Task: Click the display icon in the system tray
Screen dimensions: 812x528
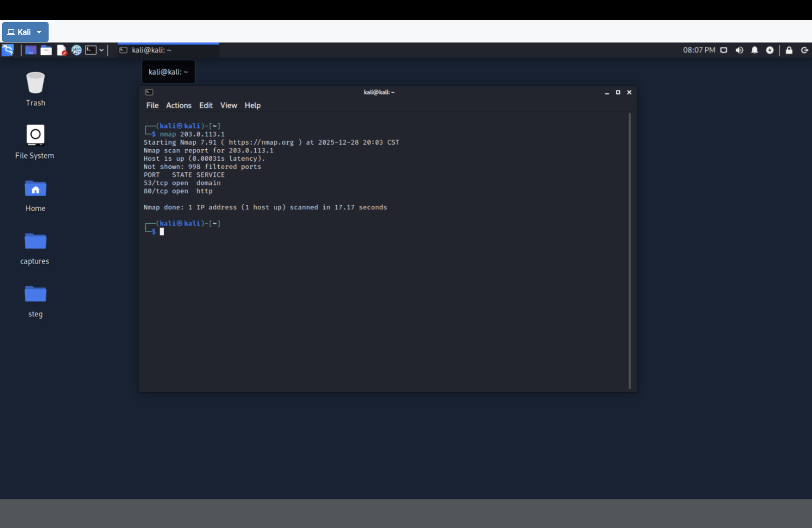Action: 724,50
